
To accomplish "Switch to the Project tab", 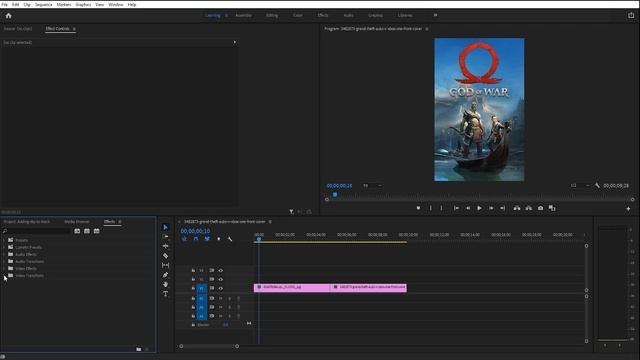I will pyautogui.click(x=27, y=222).
